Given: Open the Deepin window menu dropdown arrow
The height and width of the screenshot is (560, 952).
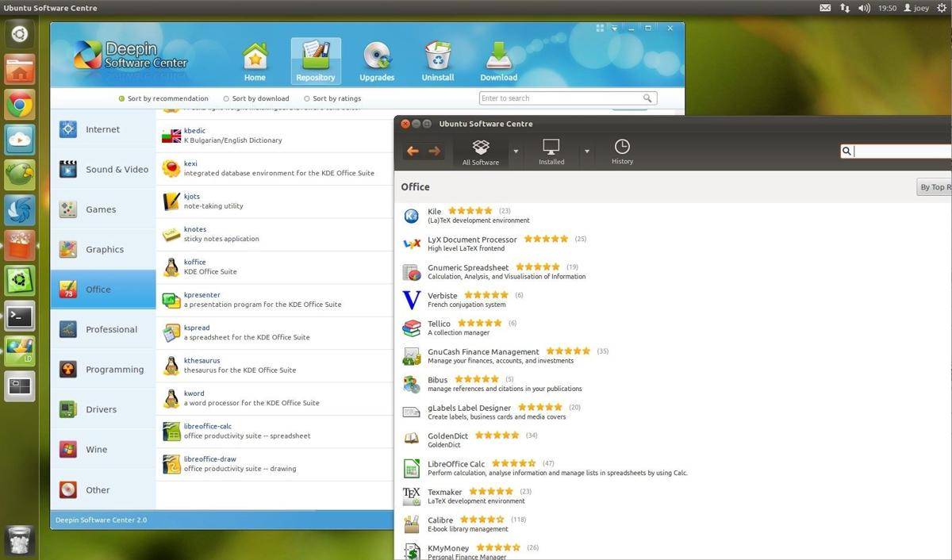Looking at the screenshot, I should pos(615,29).
